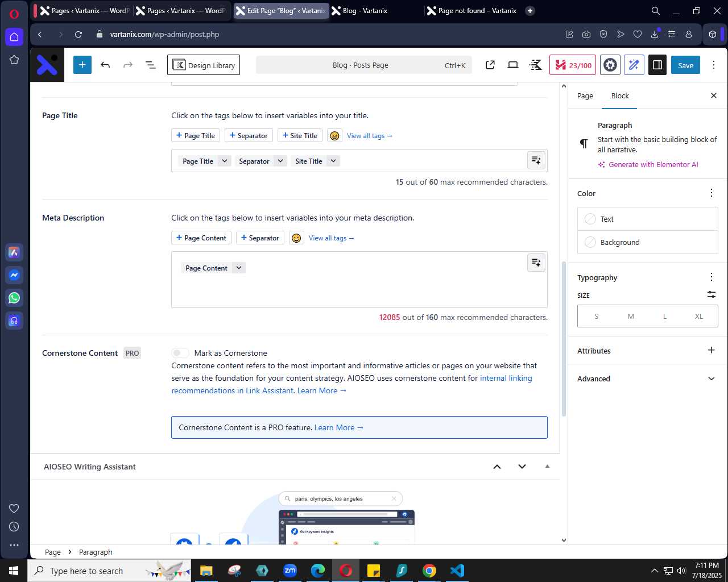Viewport: 728px width, 582px height.
Task: Move AIOSEO Writing Assistant panel up
Action: (x=497, y=467)
